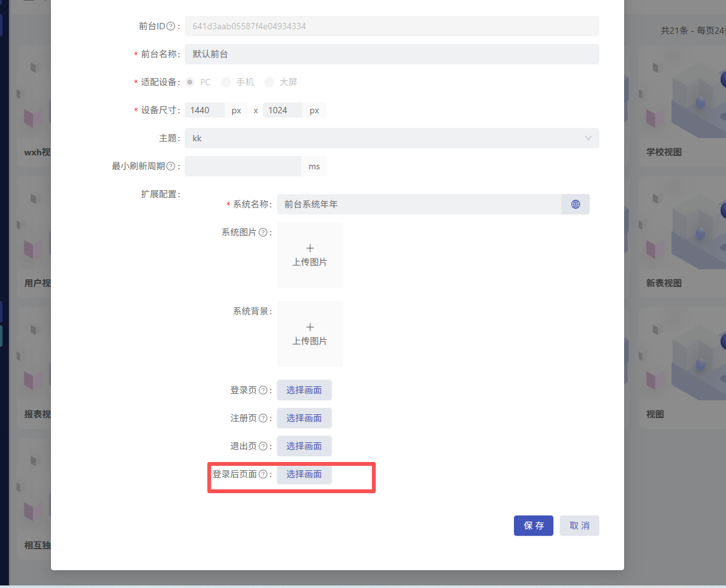Click the 新表视图 card title
The width and height of the screenshot is (726, 588).
click(x=664, y=283)
